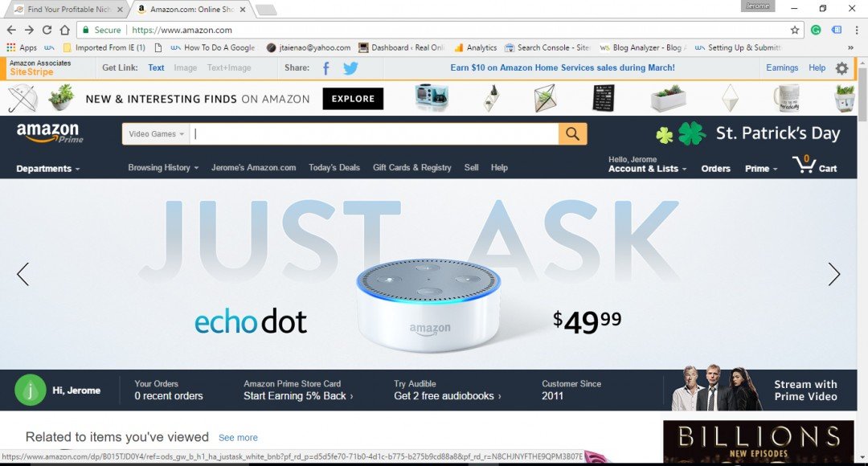Click the orange search magnifier button

pyautogui.click(x=572, y=134)
